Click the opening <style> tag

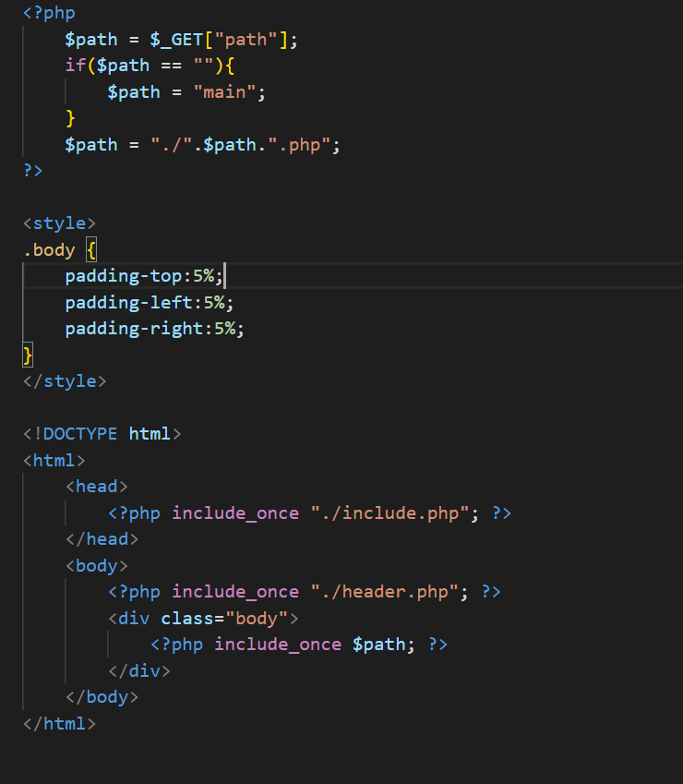(59, 223)
